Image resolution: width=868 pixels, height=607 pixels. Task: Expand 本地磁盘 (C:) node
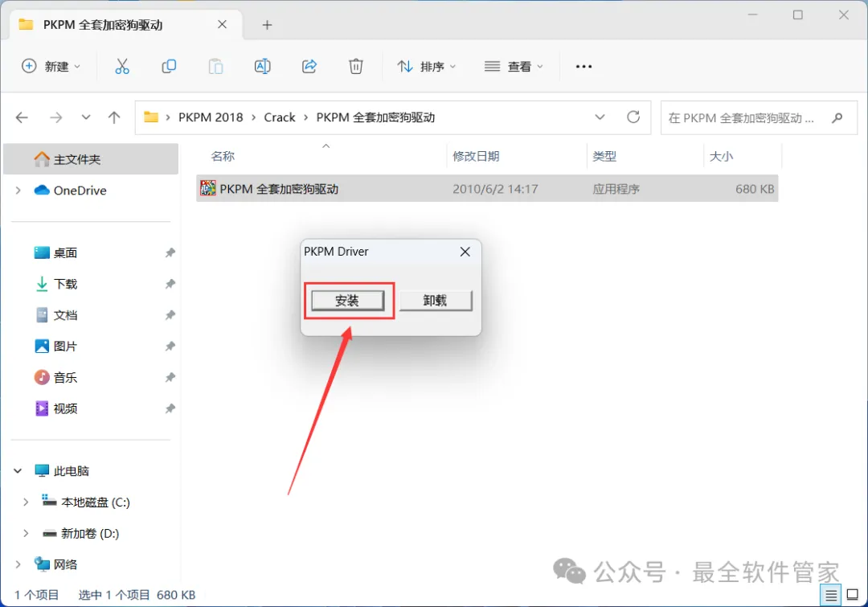point(26,502)
